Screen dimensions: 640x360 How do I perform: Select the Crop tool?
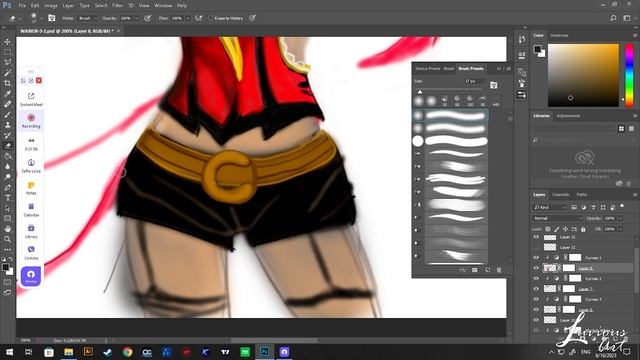tap(7, 83)
